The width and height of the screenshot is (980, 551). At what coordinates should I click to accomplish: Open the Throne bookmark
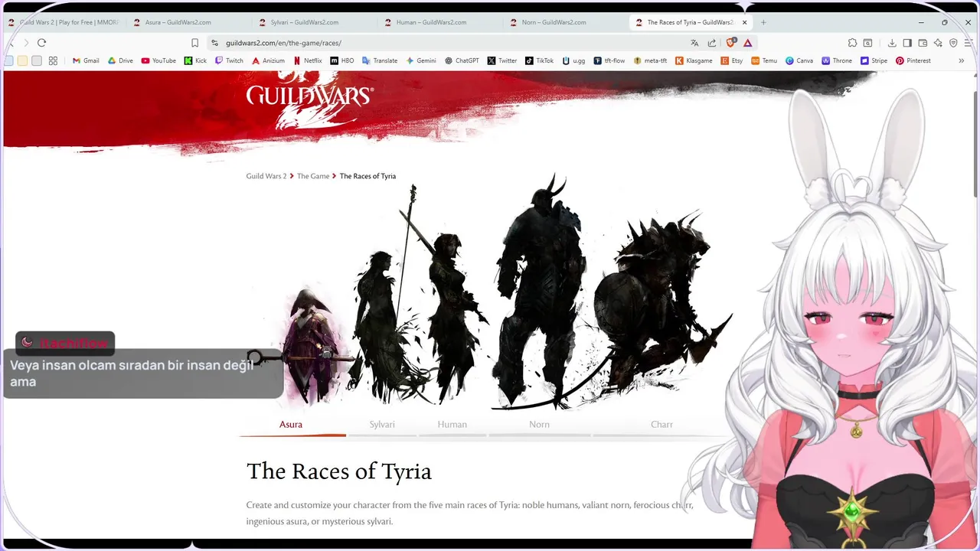click(x=837, y=60)
